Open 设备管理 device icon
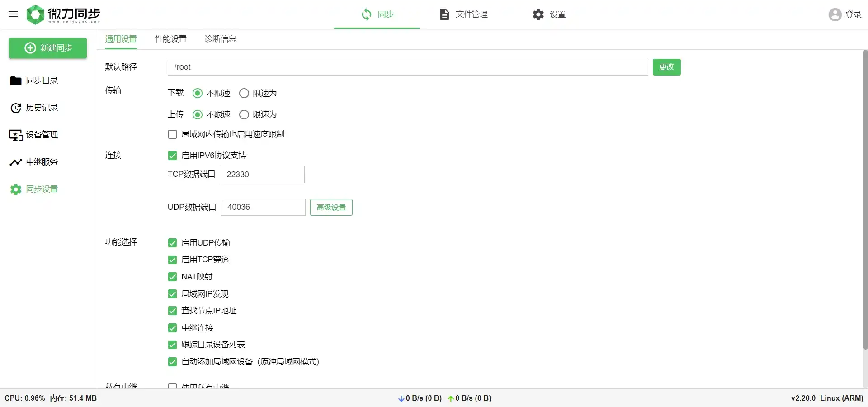 (16, 135)
